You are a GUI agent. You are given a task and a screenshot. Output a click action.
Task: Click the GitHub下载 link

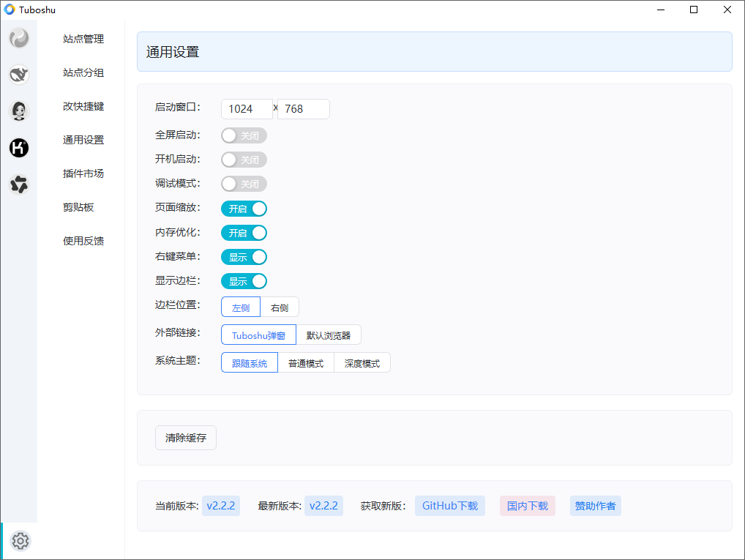click(450, 506)
